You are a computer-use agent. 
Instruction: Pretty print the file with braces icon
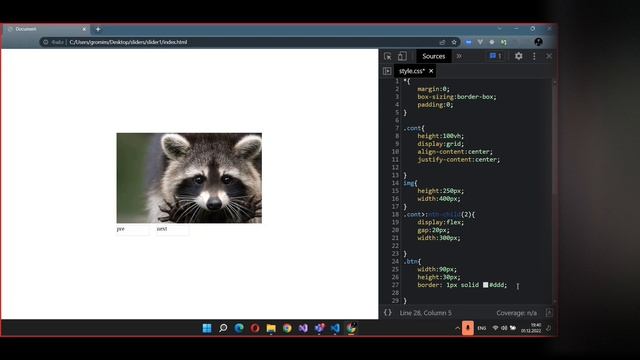tap(387, 313)
